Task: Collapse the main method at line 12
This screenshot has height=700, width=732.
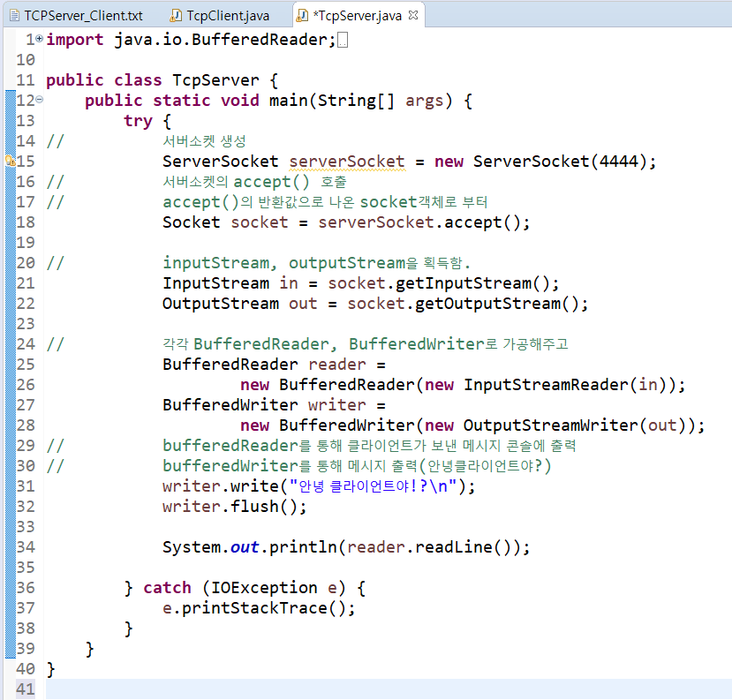Action: point(40,100)
